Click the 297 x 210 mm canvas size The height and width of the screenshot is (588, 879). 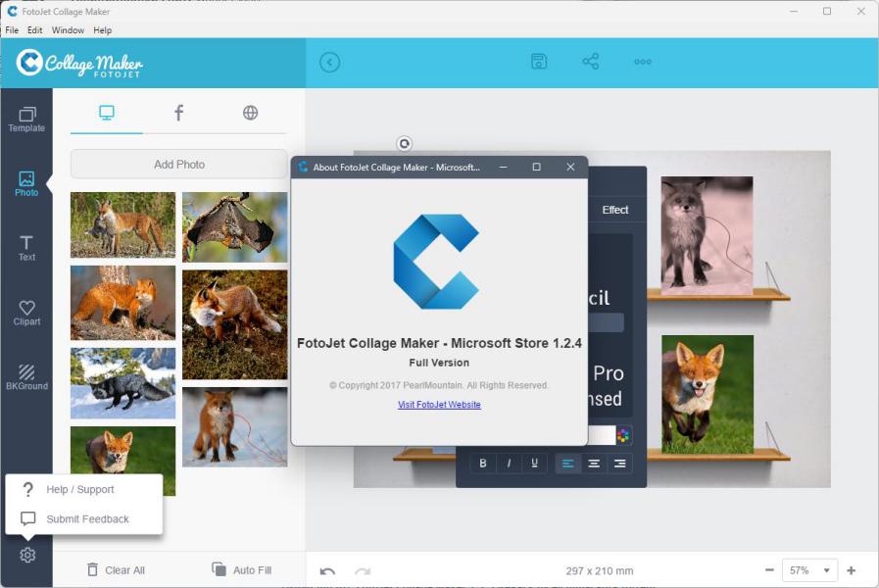tap(600, 571)
